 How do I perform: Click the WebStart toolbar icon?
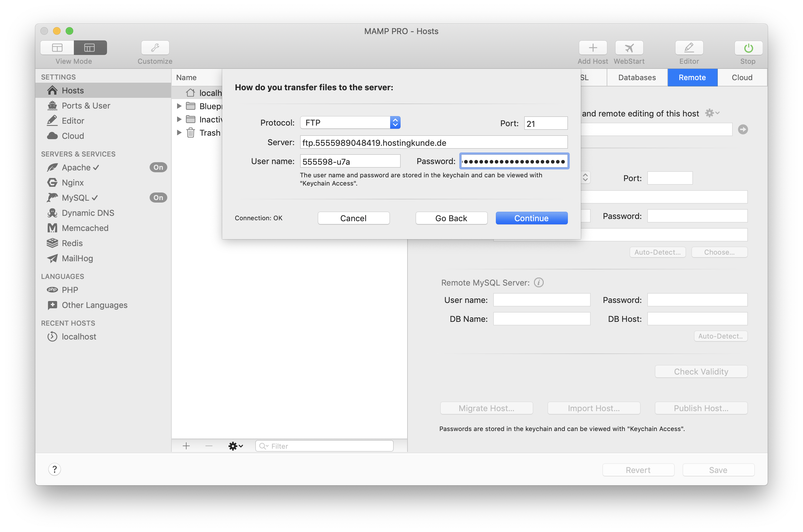tap(628, 48)
